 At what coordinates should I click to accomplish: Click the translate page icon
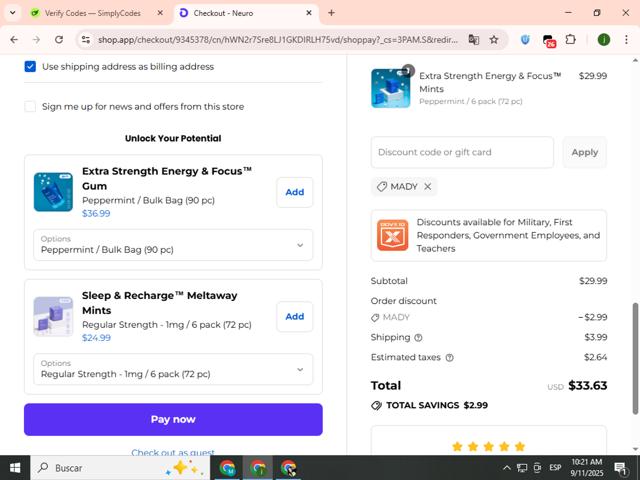coord(473,40)
